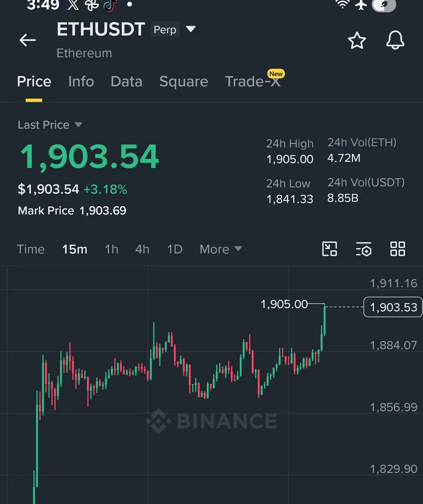The width and height of the screenshot is (423, 504).
Task: Expand the ETHUSDT Perp pair selector arrow
Action: [191, 29]
